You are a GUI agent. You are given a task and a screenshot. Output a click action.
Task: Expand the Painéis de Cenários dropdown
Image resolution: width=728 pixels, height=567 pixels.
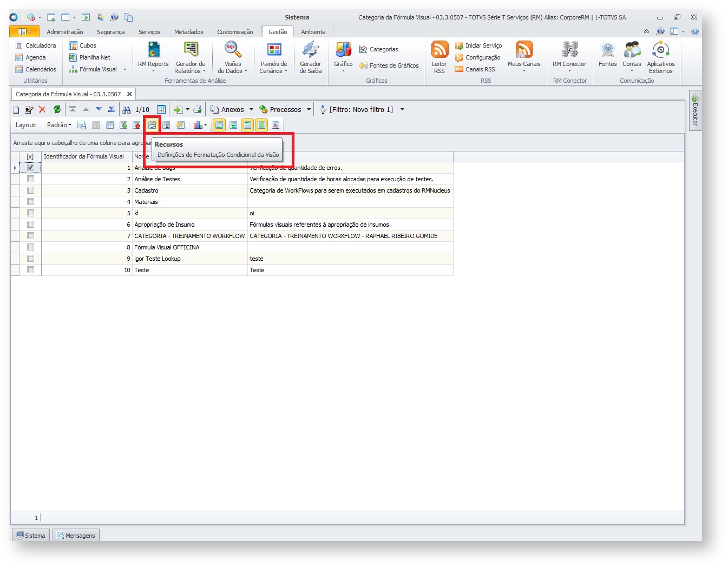[x=286, y=71]
